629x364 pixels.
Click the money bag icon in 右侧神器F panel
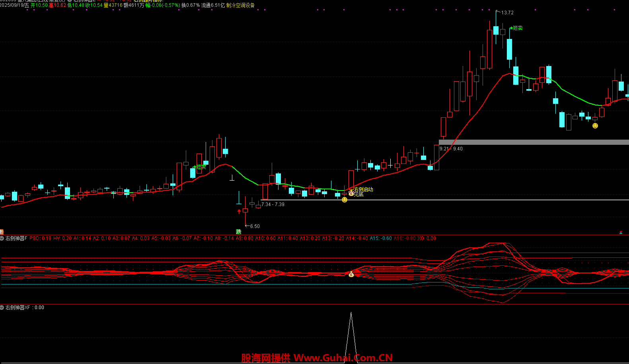pyautogui.click(x=351, y=274)
